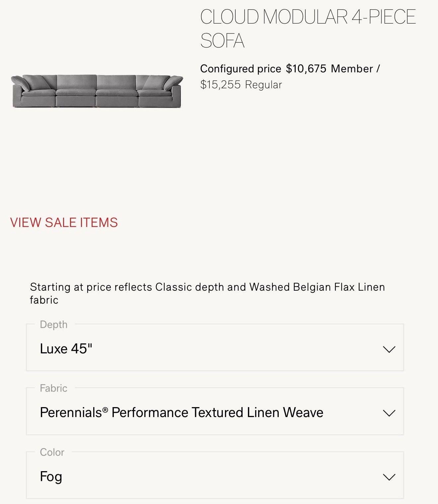This screenshot has width=438, height=504.
Task: Click the 'Regular' text after $15,255
Action: click(263, 85)
